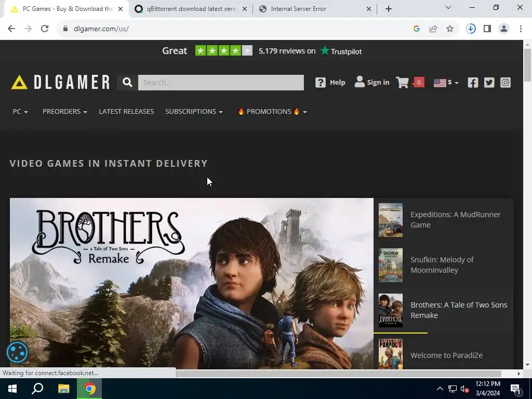Click the Sign in link

point(378,83)
